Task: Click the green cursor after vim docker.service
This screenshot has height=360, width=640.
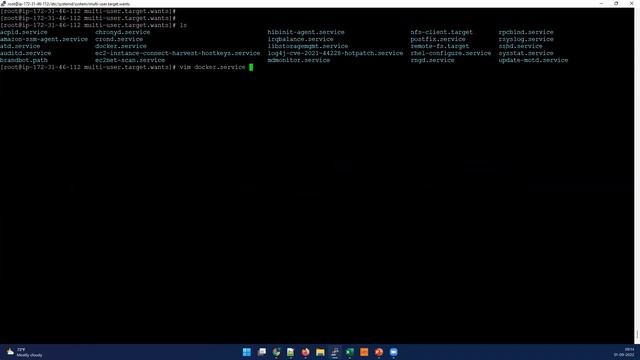Action: click(x=251, y=67)
